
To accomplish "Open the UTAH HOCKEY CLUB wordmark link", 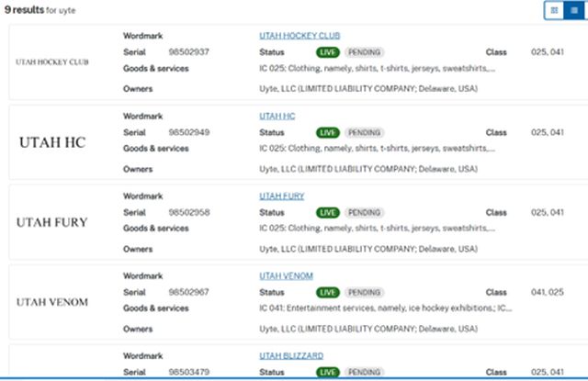I will [x=298, y=36].
